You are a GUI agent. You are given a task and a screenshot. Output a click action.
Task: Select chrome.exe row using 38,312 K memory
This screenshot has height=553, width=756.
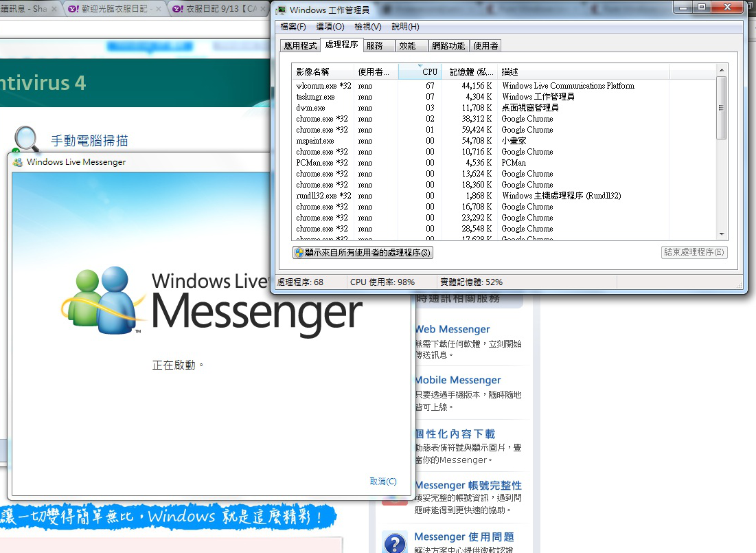[504, 119]
